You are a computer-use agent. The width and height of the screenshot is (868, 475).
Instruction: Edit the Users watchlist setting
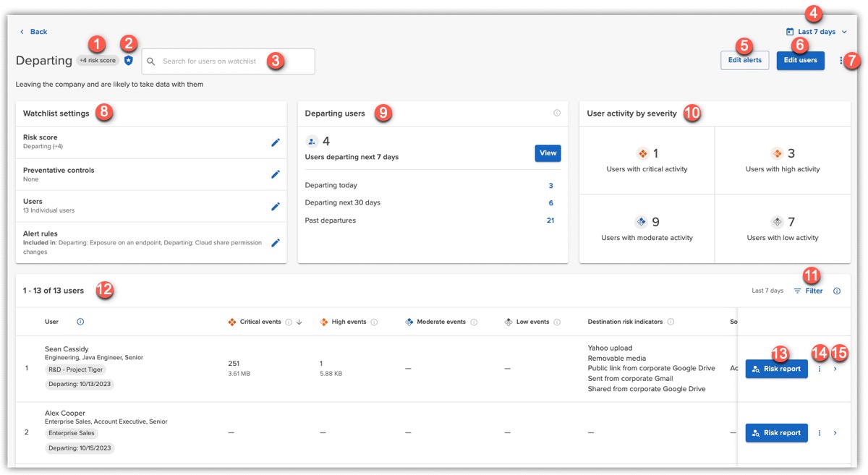click(x=275, y=206)
